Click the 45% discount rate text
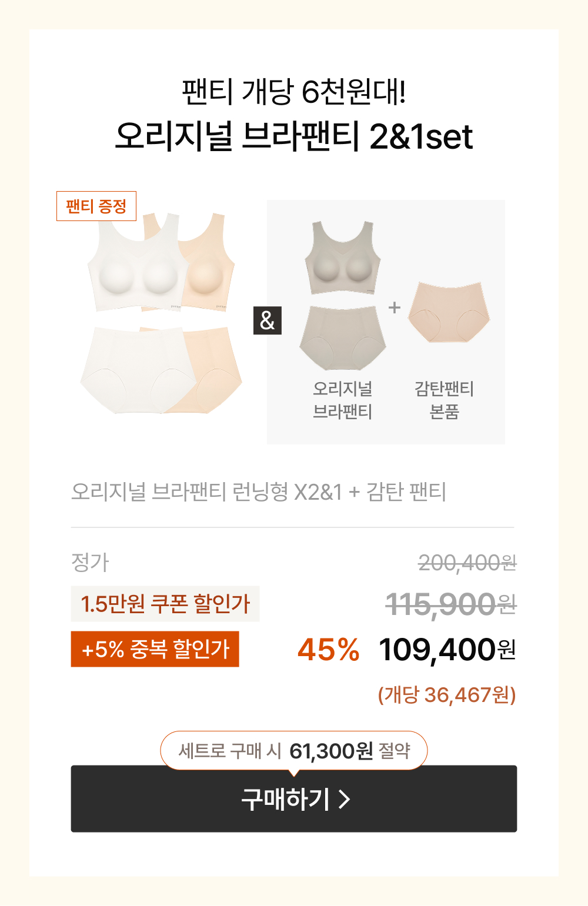Image resolution: width=588 pixels, height=906 pixels. click(x=328, y=650)
